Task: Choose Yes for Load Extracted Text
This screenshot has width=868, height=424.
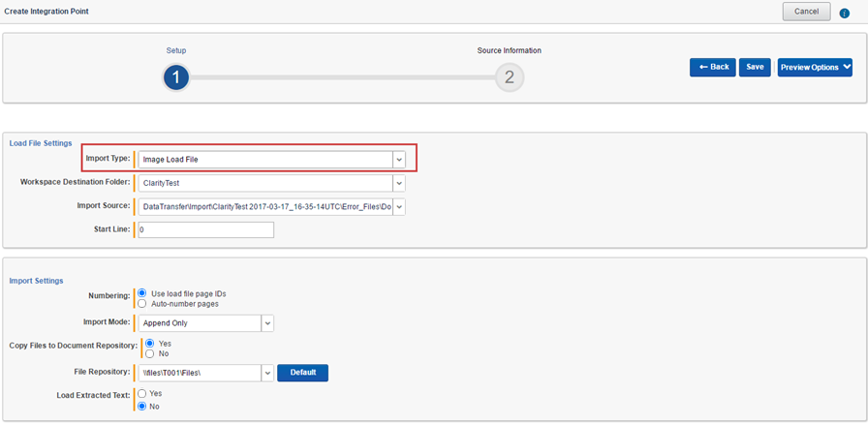Action: [x=141, y=394]
